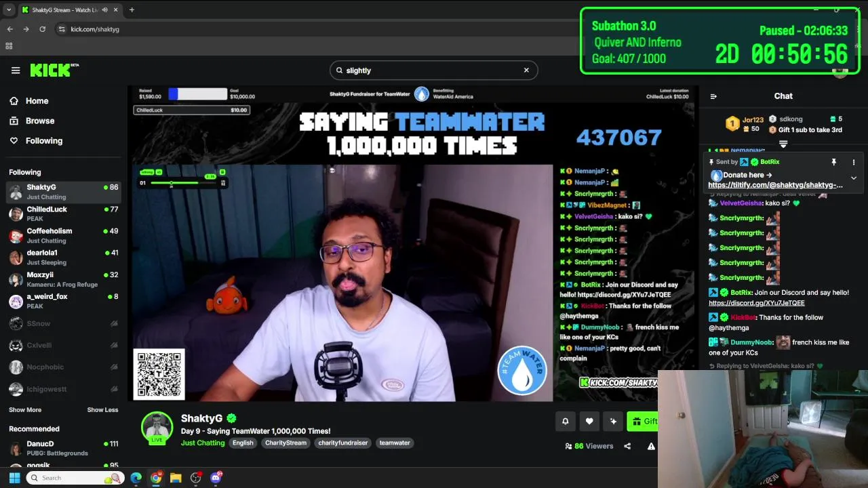Click the report warning triangle icon
Screen dimensions: 868x488
pos(651,446)
